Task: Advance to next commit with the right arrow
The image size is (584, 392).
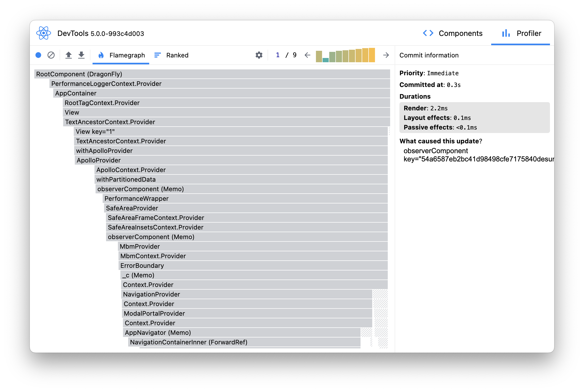Action: [x=386, y=55]
